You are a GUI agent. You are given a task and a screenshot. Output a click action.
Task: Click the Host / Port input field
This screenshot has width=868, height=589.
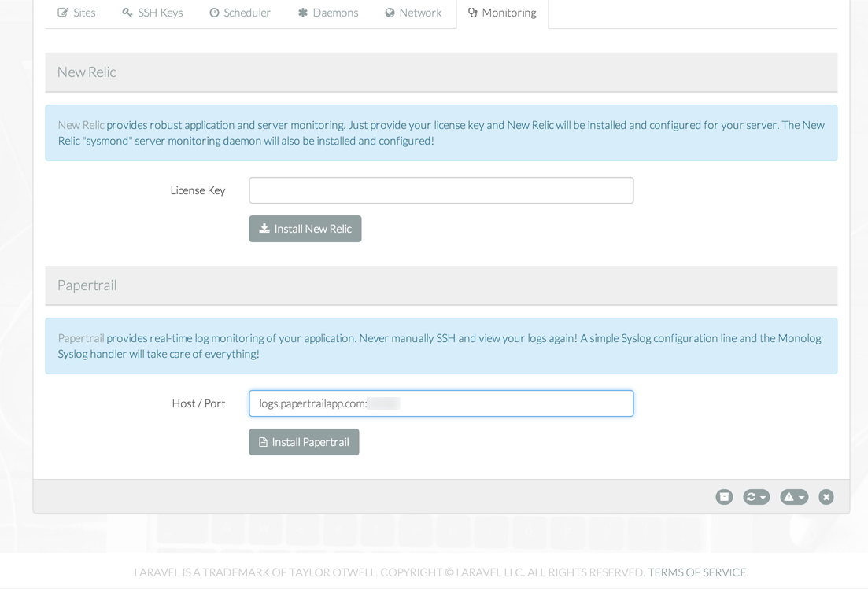coord(441,403)
